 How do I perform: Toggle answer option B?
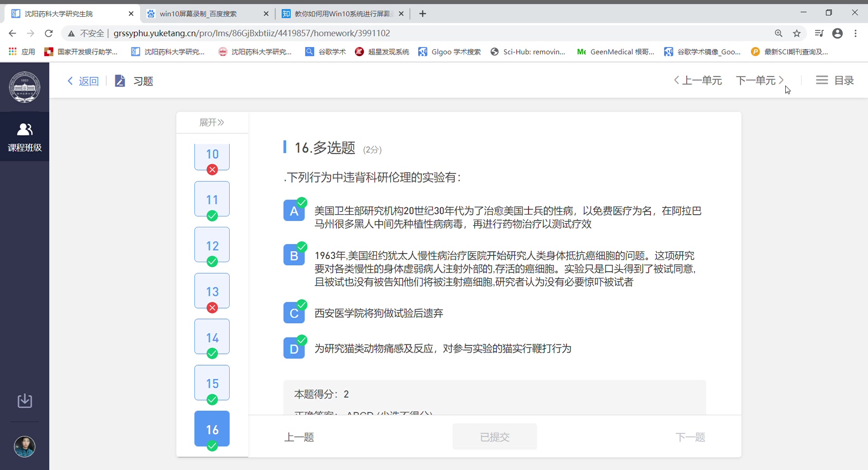[294, 255]
